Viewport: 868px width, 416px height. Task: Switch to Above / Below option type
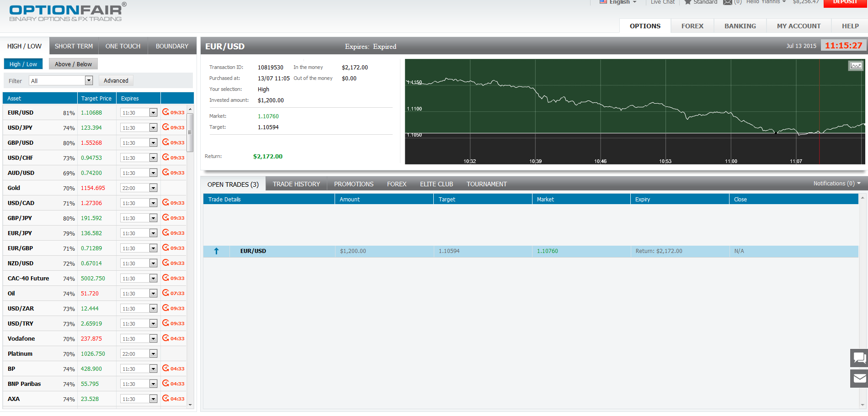[73, 64]
